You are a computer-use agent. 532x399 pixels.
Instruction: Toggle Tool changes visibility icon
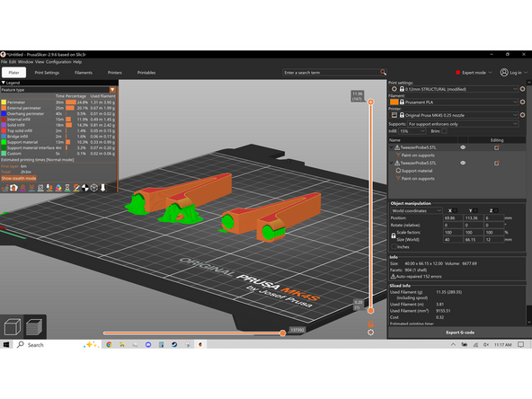[49, 188]
